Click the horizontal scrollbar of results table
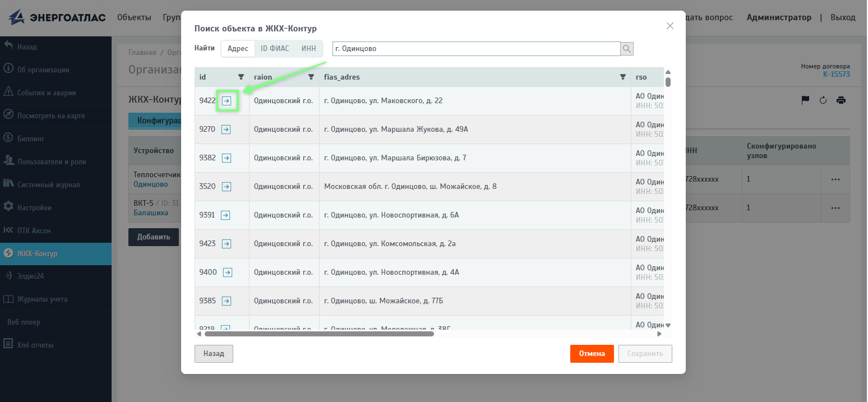The width and height of the screenshot is (868, 402). click(x=319, y=334)
